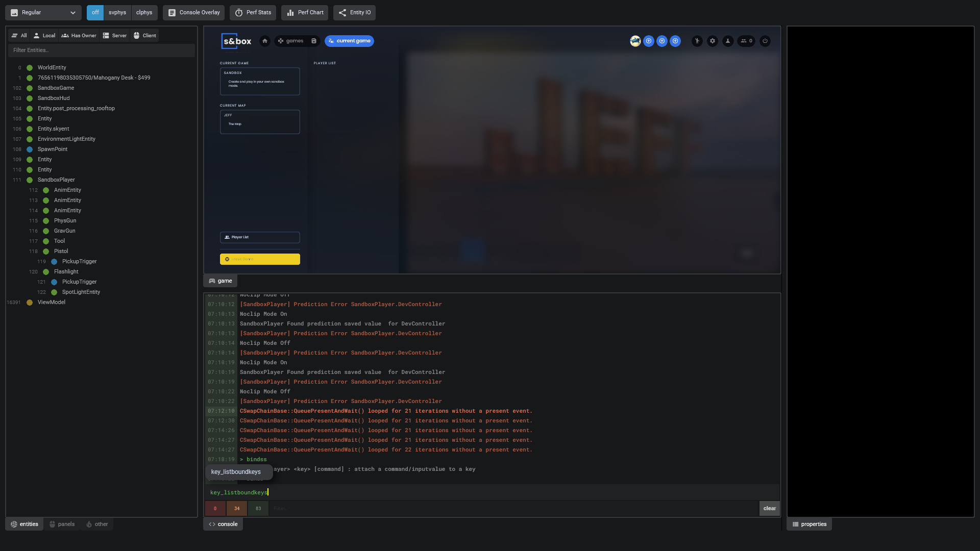Open the current game tab
The height and width of the screenshot is (551, 980).
click(349, 41)
